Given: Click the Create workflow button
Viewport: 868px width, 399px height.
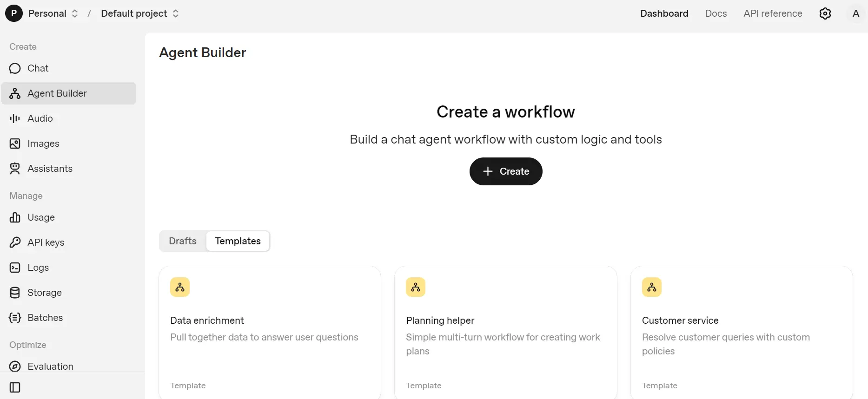Looking at the screenshot, I should [x=505, y=171].
